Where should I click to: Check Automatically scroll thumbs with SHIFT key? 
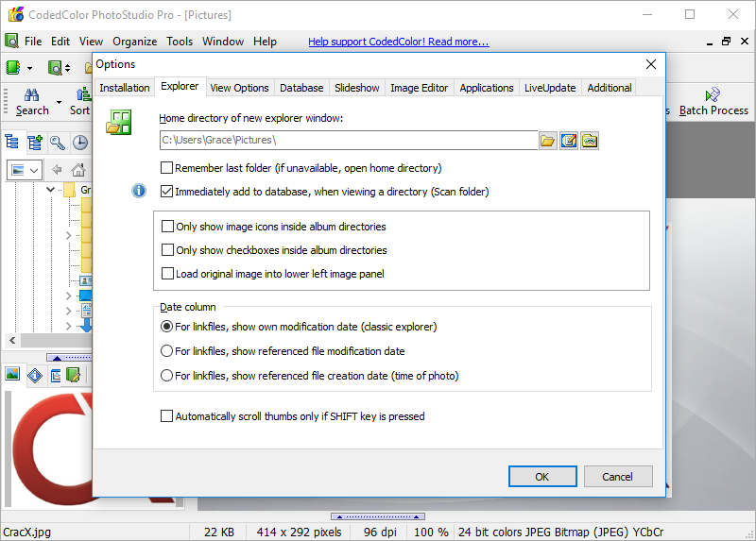pyautogui.click(x=166, y=416)
